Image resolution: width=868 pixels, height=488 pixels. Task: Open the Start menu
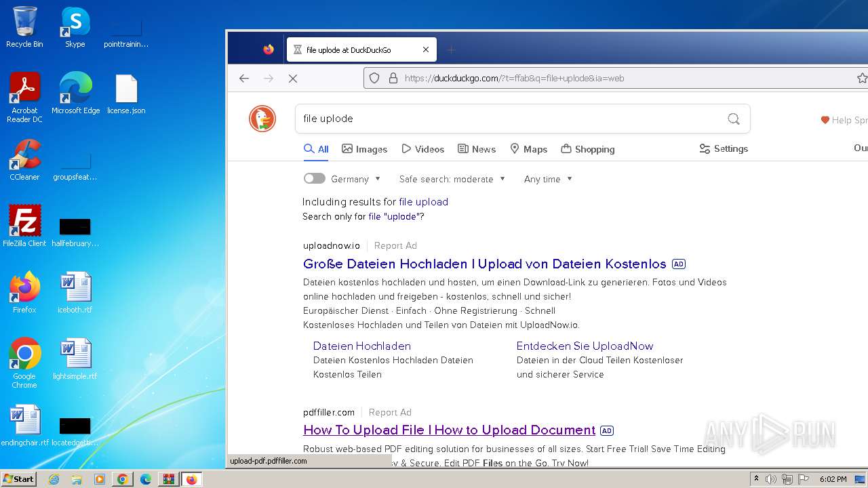(x=18, y=479)
